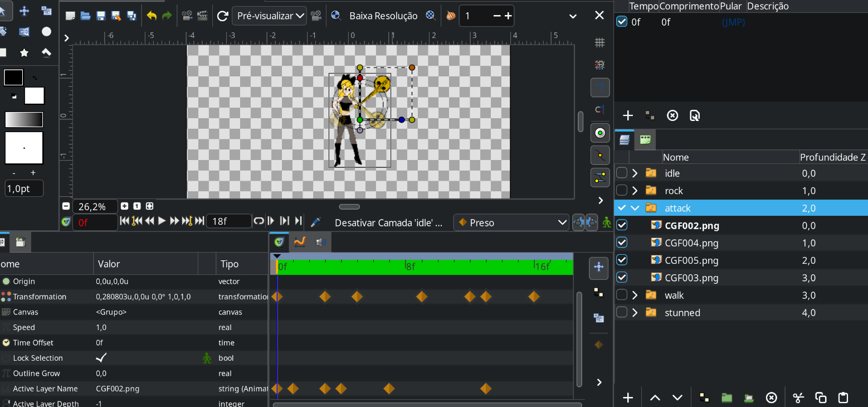Refresh the canvas render
This screenshot has width=868, height=407.
coord(222,16)
